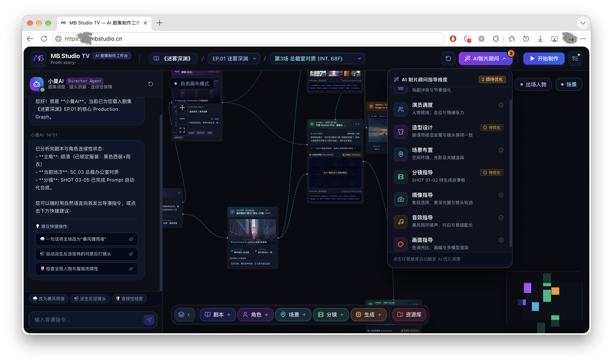Click the check mark on 演员调度 row
The width and height of the screenshot is (613, 364).
tap(501, 105)
